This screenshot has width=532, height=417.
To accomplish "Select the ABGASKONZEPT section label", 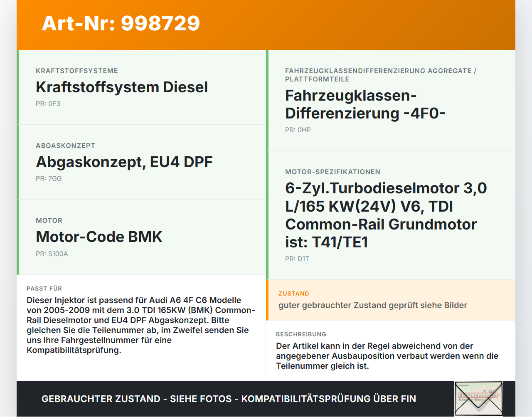I will (65, 146).
